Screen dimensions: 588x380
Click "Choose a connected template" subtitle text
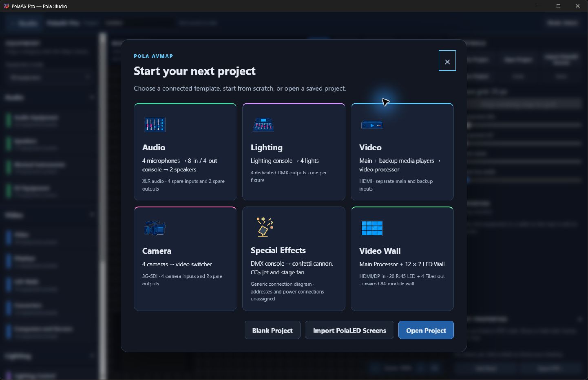point(240,88)
